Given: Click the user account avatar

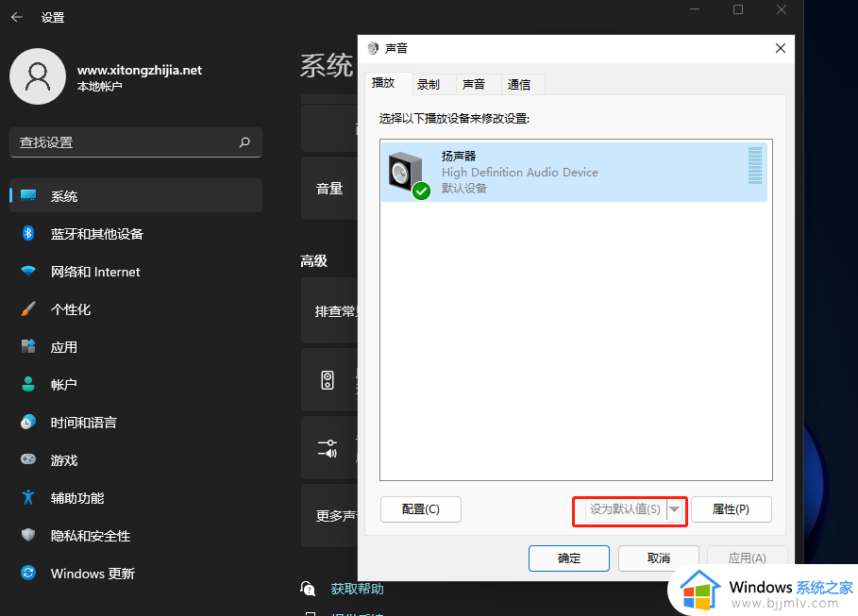Looking at the screenshot, I should point(38,76).
